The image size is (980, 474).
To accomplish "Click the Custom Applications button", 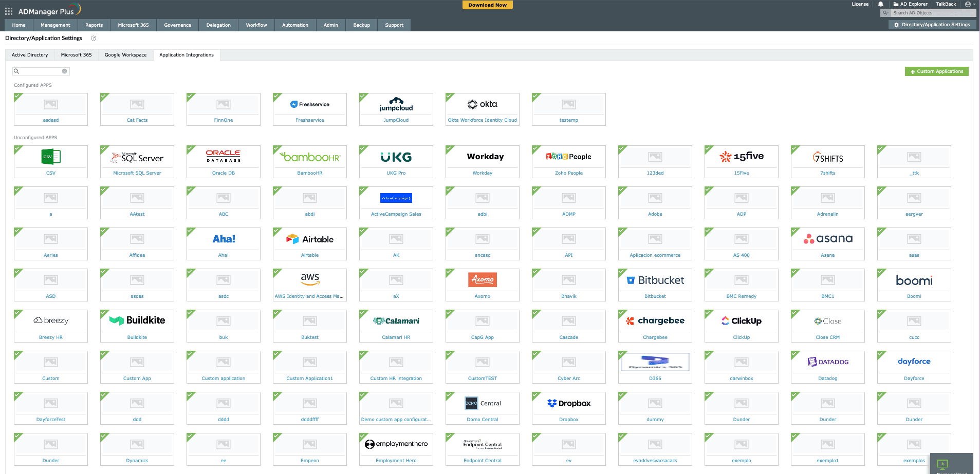I will (937, 71).
